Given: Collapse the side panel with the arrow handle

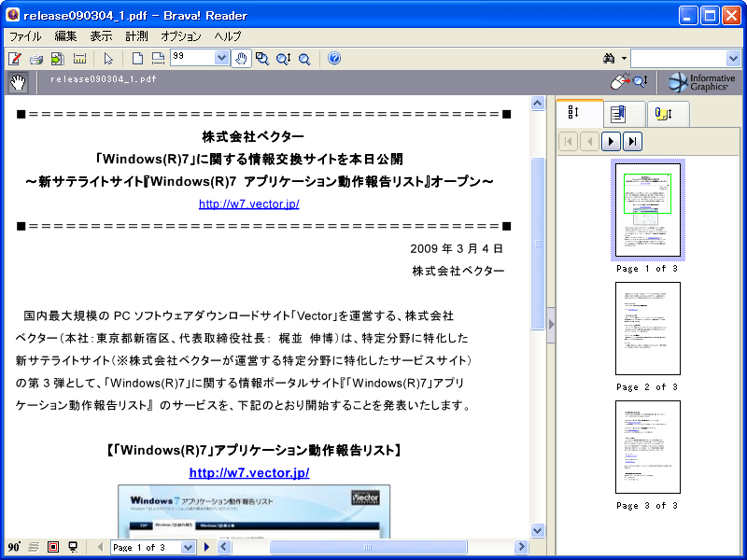Looking at the screenshot, I should click(x=551, y=325).
